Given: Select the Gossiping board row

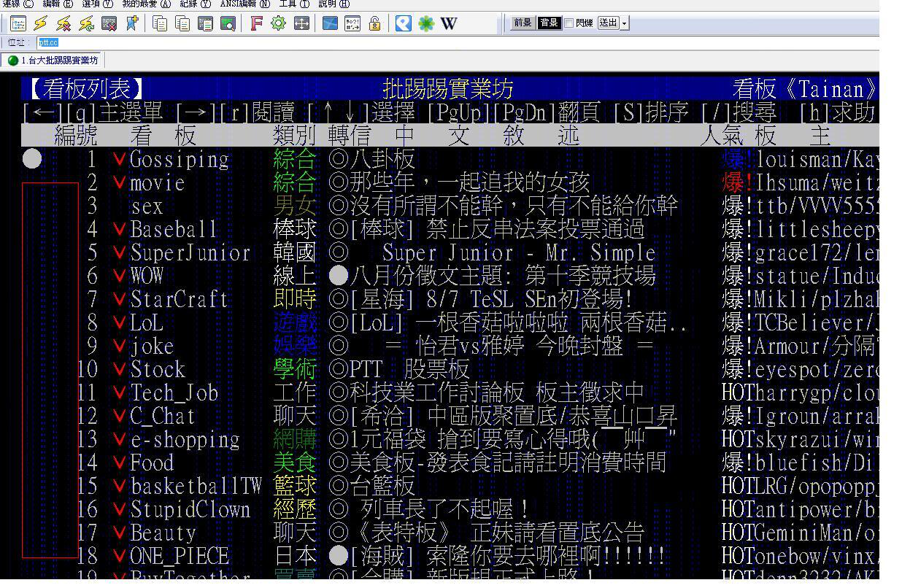Looking at the screenshot, I should pyautogui.click(x=450, y=159).
